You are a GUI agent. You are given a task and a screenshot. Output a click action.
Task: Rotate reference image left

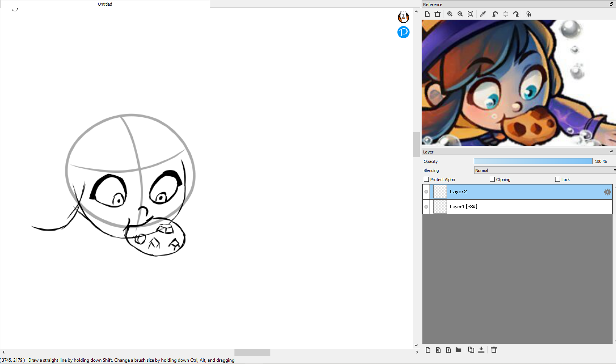coord(495,14)
